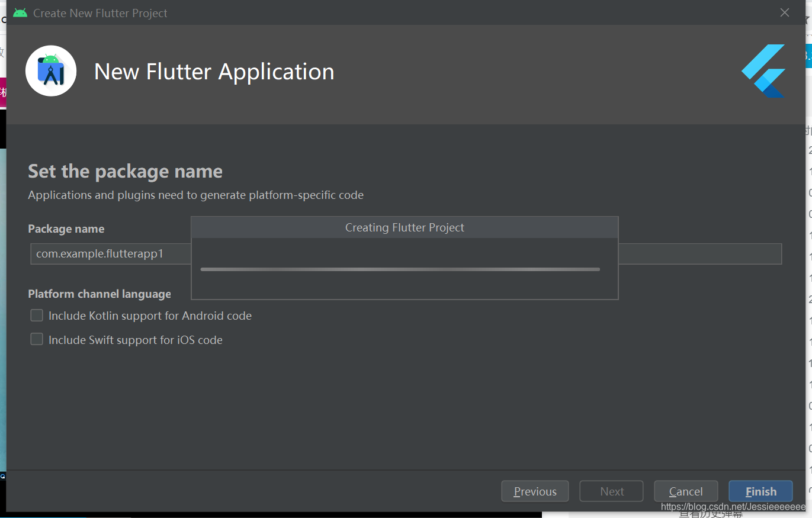Viewport: 812px width, 518px height.
Task: Click the Previous button
Action: click(535, 491)
